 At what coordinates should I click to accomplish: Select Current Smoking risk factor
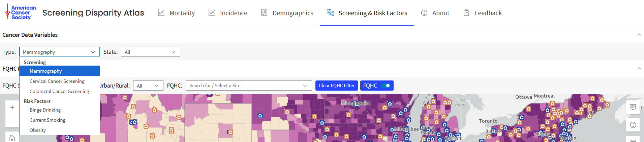(x=60, y=120)
